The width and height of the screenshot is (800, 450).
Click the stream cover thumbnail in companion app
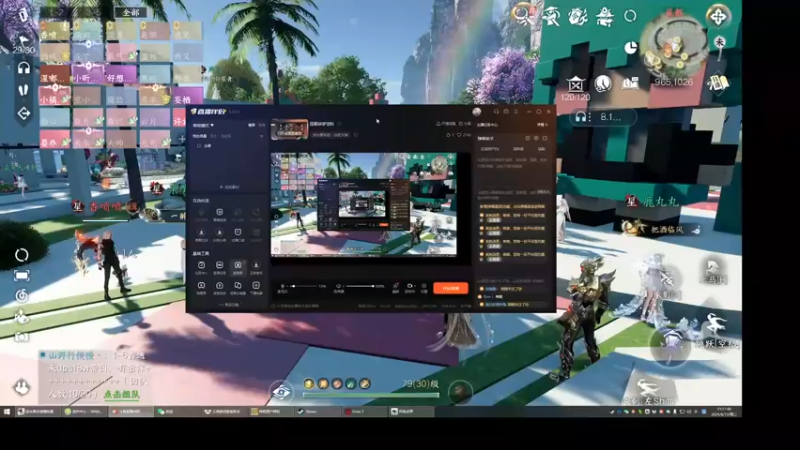tap(289, 129)
